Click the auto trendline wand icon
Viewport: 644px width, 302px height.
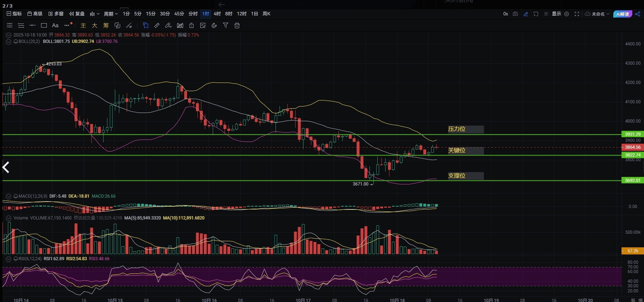click(129, 25)
